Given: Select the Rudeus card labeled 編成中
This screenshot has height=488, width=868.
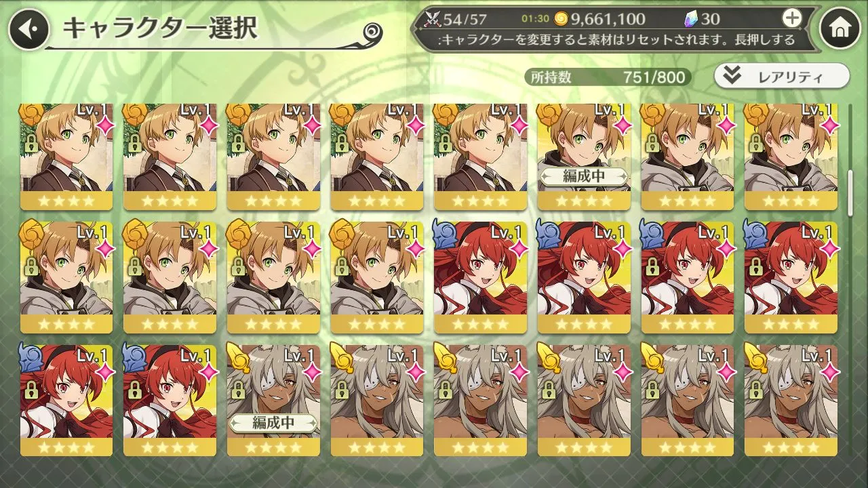Looking at the screenshot, I should (585, 157).
